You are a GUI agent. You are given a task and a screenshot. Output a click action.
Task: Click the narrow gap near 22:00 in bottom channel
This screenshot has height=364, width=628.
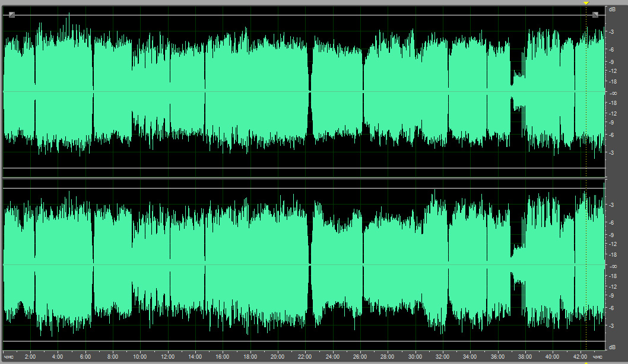(310, 264)
